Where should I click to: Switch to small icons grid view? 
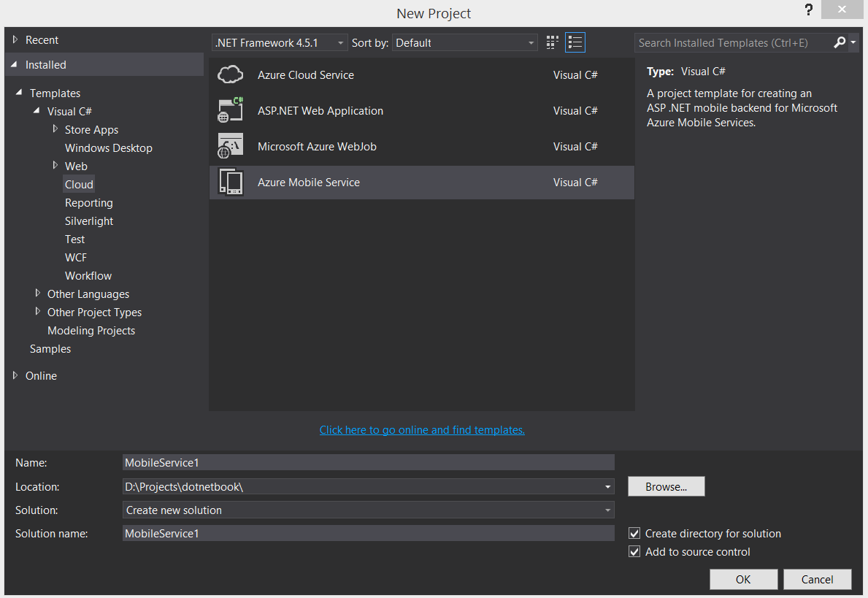[552, 42]
